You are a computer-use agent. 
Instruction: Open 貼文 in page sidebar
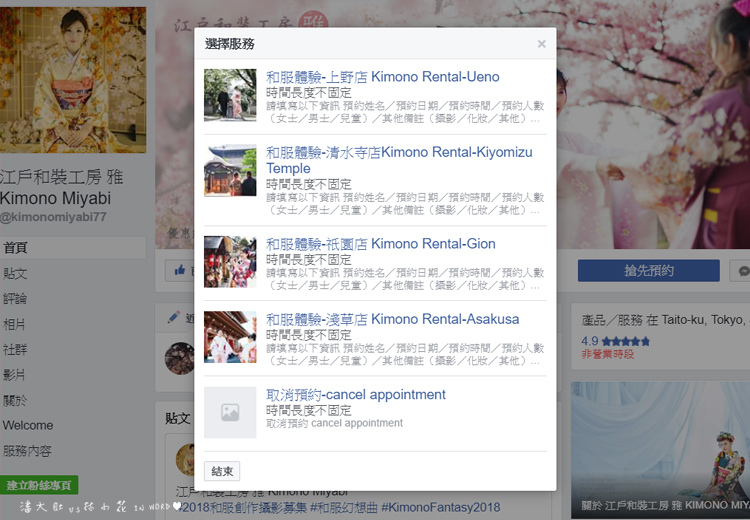(x=15, y=274)
